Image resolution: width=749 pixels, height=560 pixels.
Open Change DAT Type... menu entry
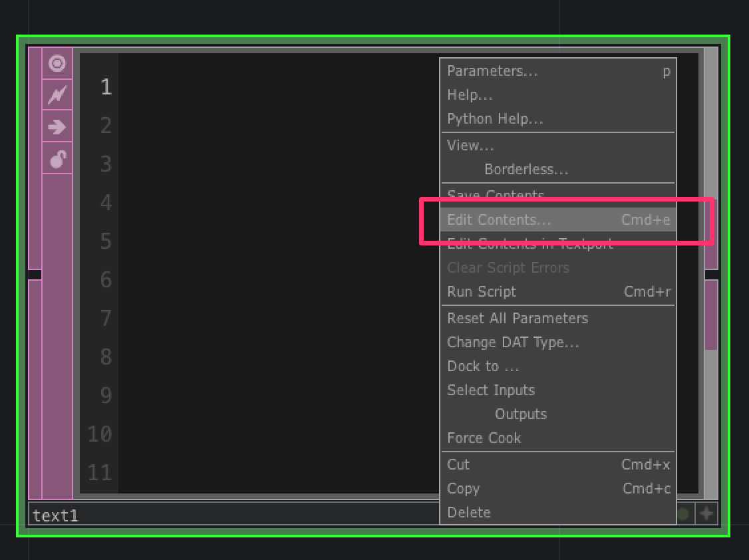click(x=557, y=343)
